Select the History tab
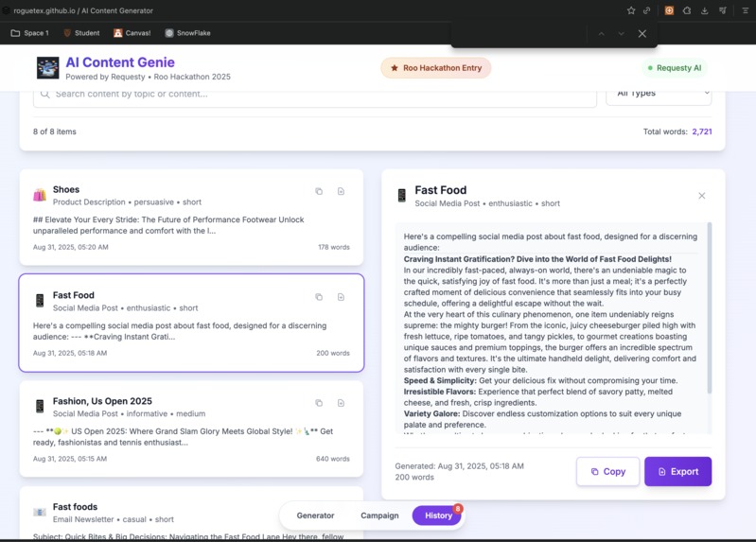Image resolution: width=756 pixels, height=542 pixels. 438,516
